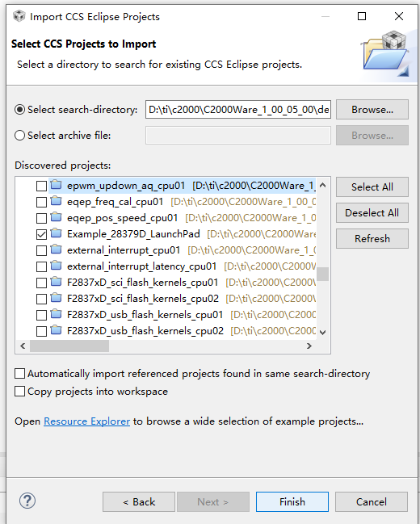The height and width of the screenshot is (524, 420).
Task: Click scroll up arrow of projects list
Action: [323, 185]
